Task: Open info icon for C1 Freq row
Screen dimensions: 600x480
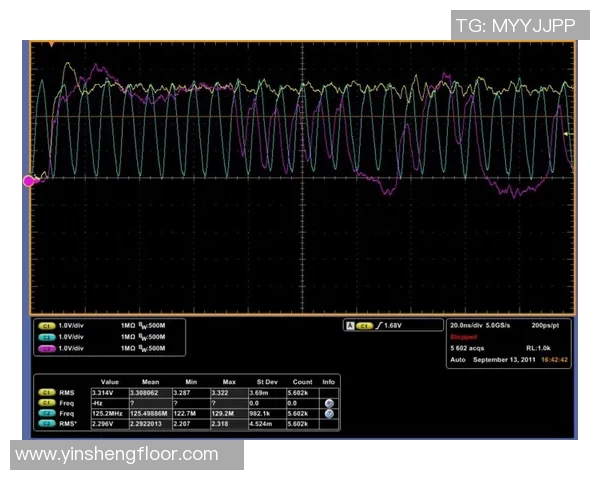Action: tap(329, 404)
